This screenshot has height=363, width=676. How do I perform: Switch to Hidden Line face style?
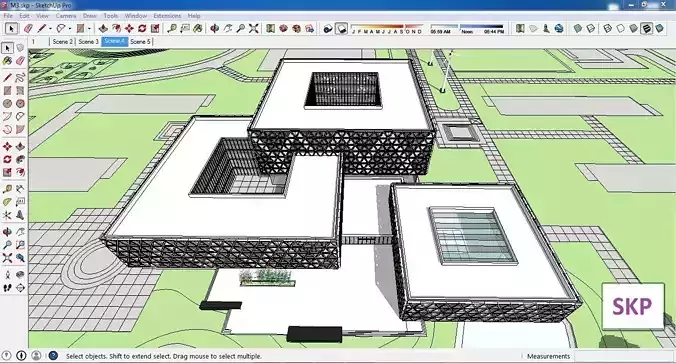[620, 29]
